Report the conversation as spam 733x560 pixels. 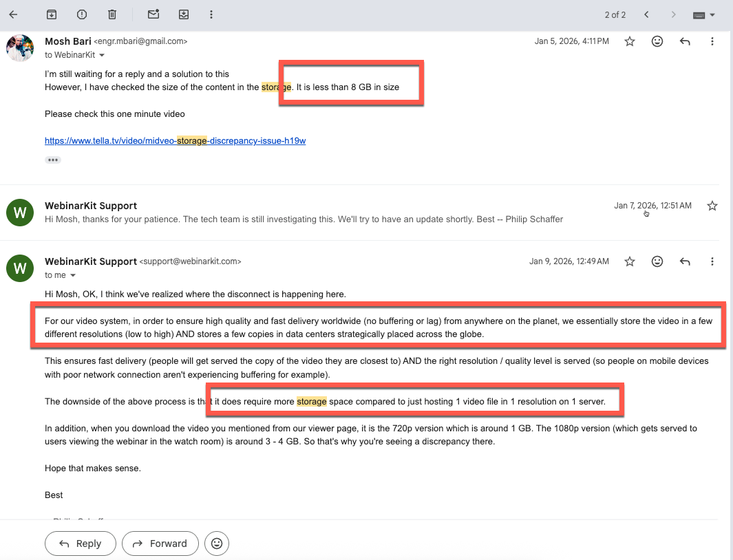[x=81, y=14]
